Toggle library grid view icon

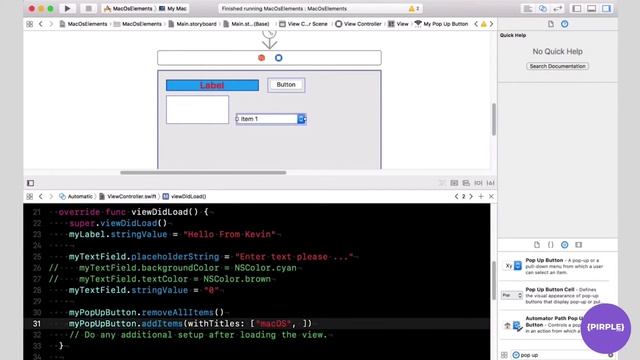click(504, 355)
